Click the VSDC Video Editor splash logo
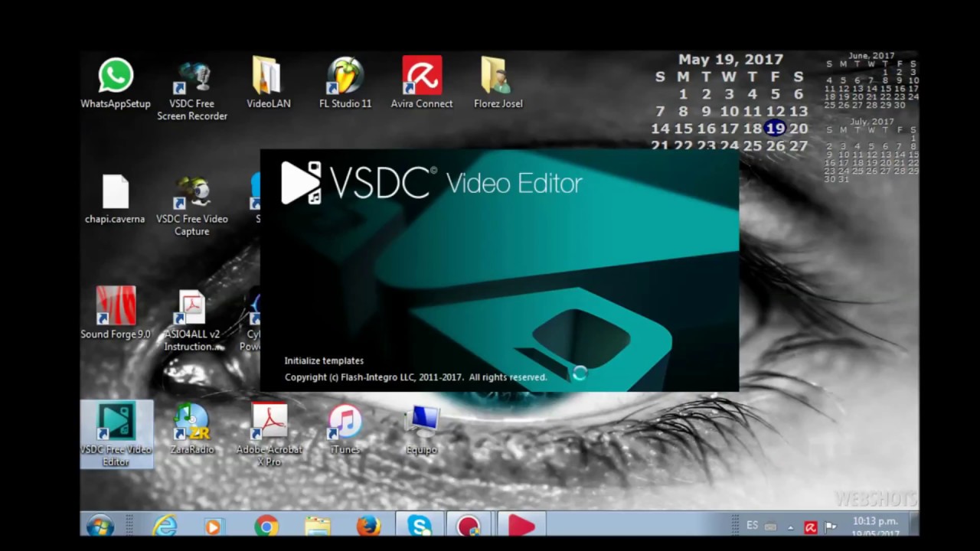Image resolution: width=980 pixels, height=551 pixels. [x=432, y=183]
